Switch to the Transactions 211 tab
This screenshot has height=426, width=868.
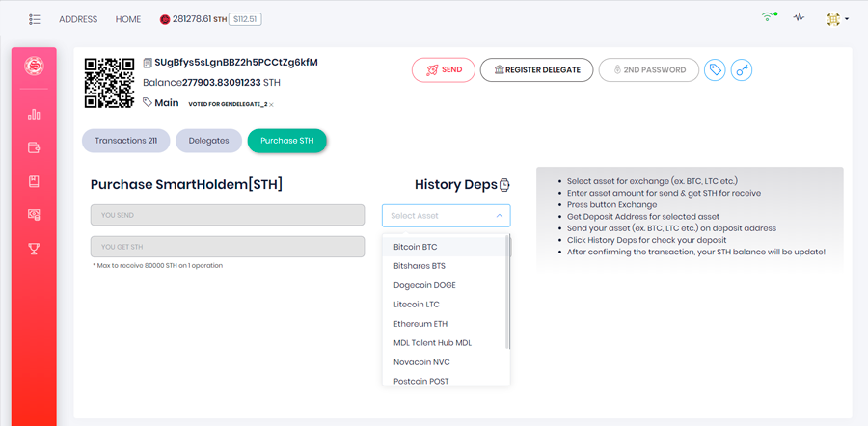point(125,141)
